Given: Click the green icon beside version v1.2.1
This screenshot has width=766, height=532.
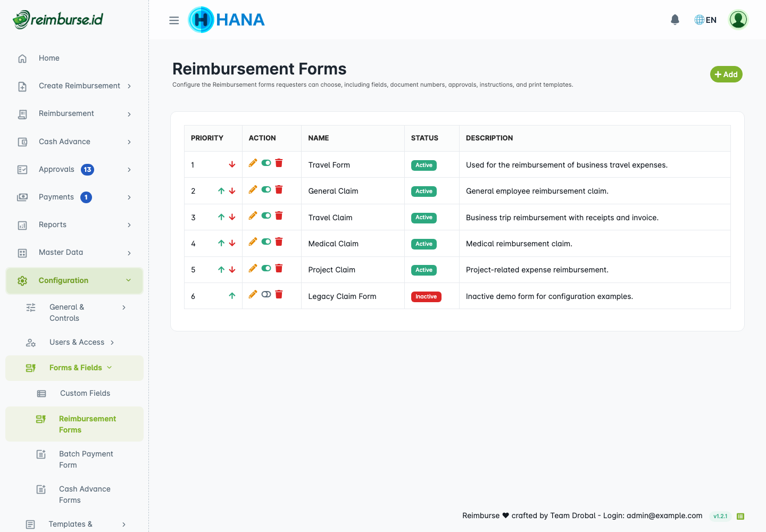Looking at the screenshot, I should [740, 516].
